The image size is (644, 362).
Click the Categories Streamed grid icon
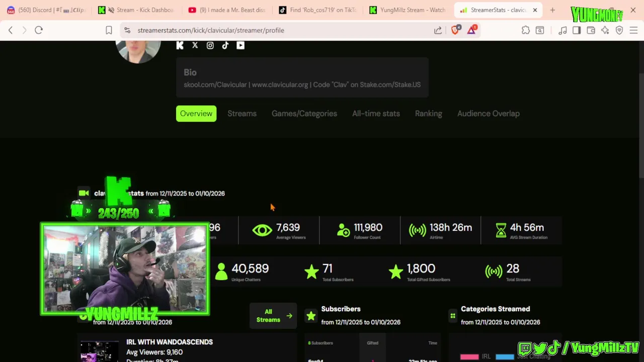[x=453, y=316]
